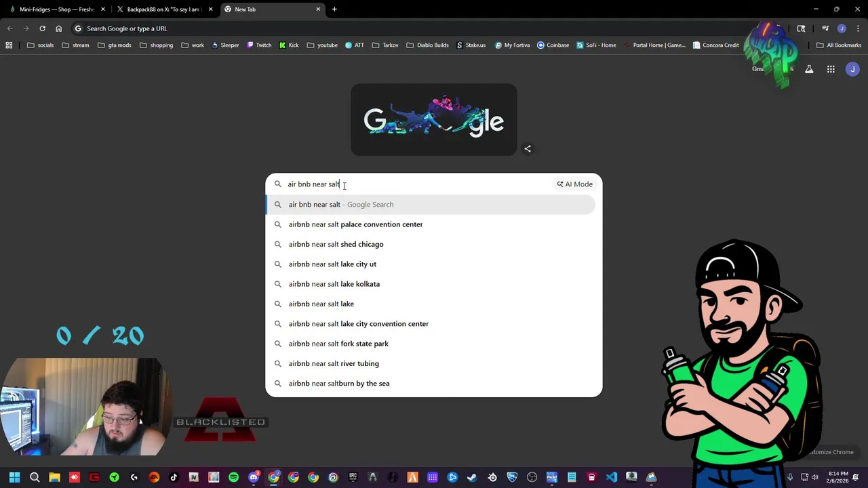Open the Google apps grid
This screenshot has height=488, width=868.
click(831, 69)
